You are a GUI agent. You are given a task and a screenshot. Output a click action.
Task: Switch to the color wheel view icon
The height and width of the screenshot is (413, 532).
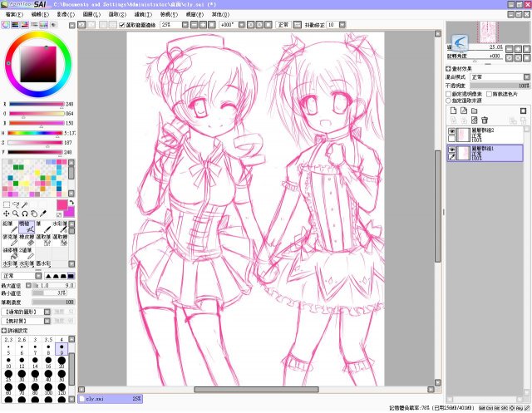(x=6, y=25)
